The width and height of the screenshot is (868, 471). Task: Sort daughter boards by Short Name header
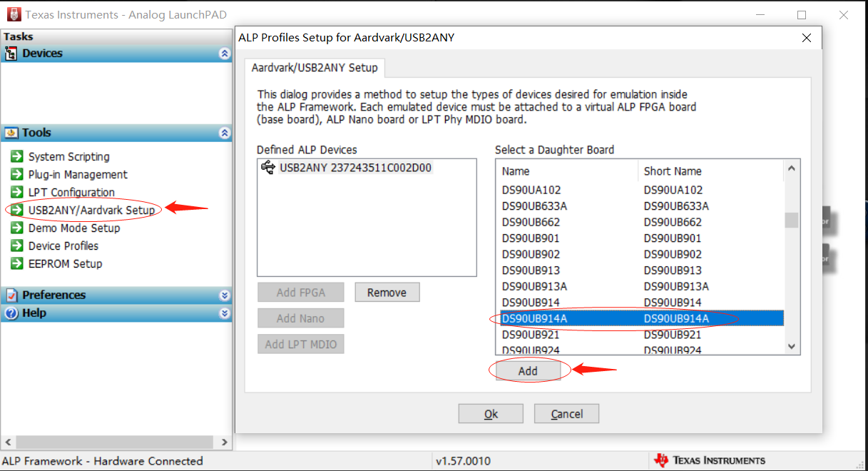tap(710, 171)
